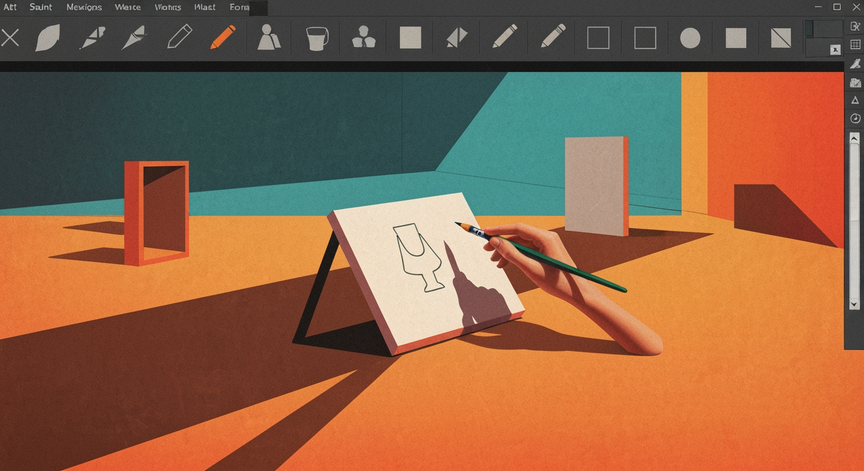Viewport: 864px width, 471px height.
Task: Select the diagonally split square tool
Action: tap(781, 38)
